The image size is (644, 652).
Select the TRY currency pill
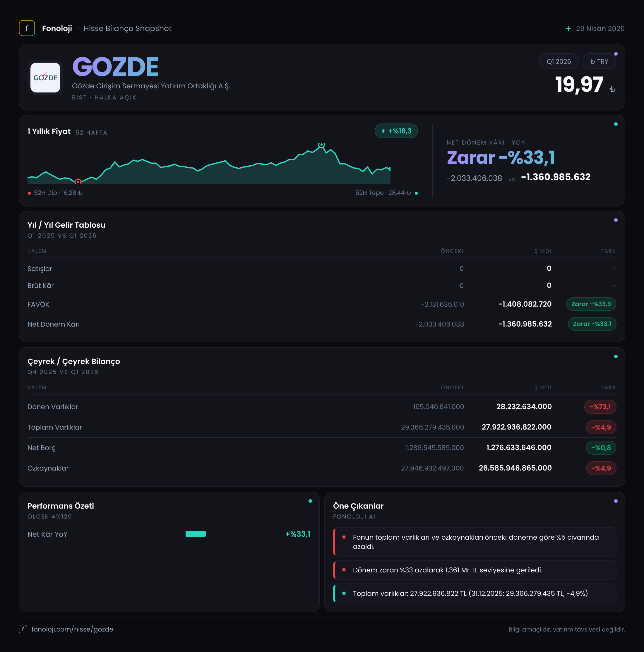599,61
